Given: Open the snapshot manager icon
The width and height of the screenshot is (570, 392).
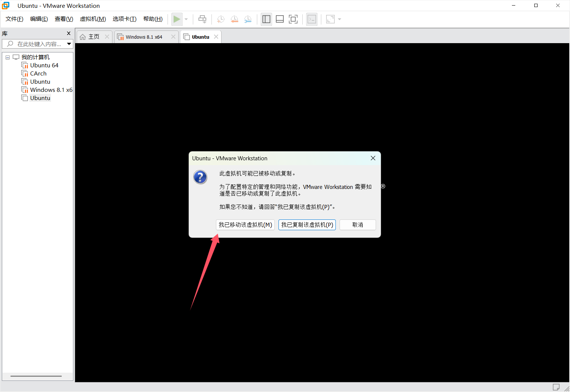Looking at the screenshot, I should [x=248, y=19].
